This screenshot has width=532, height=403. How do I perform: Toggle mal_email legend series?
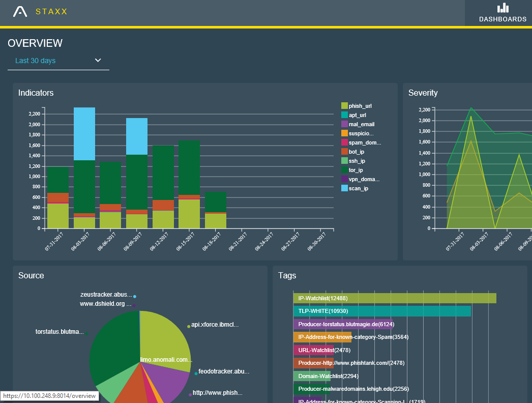point(358,124)
